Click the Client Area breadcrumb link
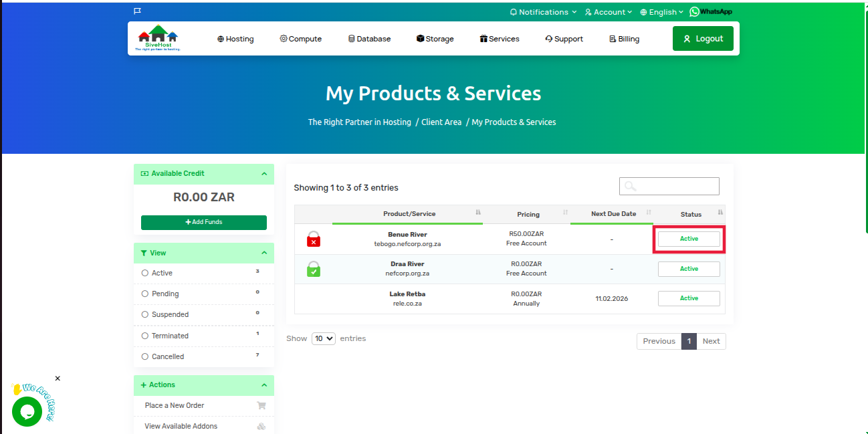Image resolution: width=868 pixels, height=434 pixels. 441,122
